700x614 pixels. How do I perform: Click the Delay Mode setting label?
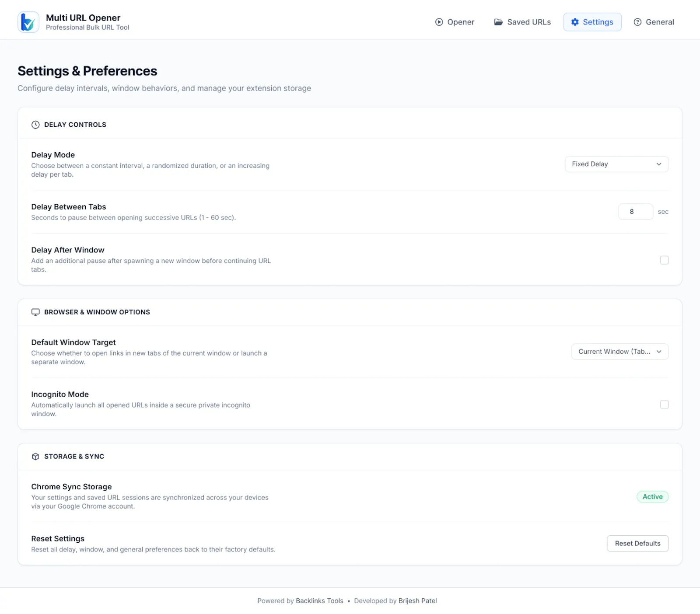(x=53, y=155)
